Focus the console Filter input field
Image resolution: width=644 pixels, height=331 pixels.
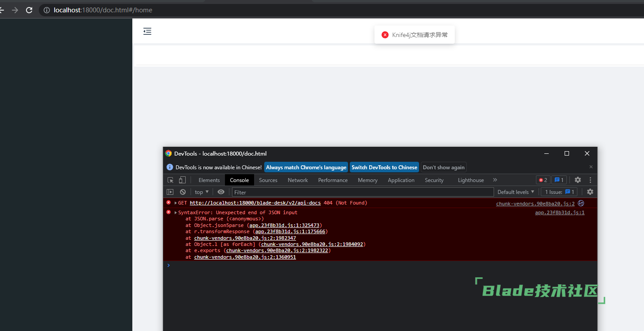coord(363,192)
